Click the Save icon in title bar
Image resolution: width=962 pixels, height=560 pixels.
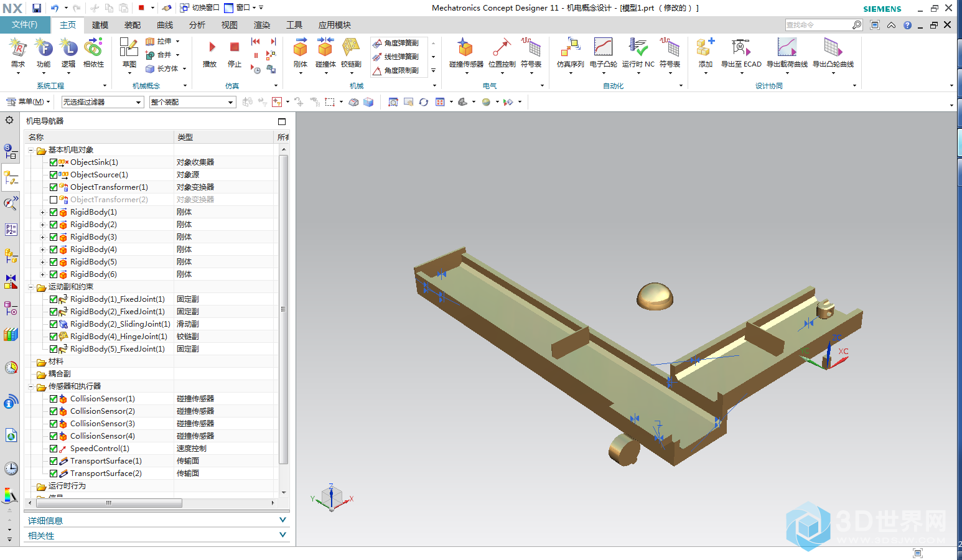[x=37, y=8]
